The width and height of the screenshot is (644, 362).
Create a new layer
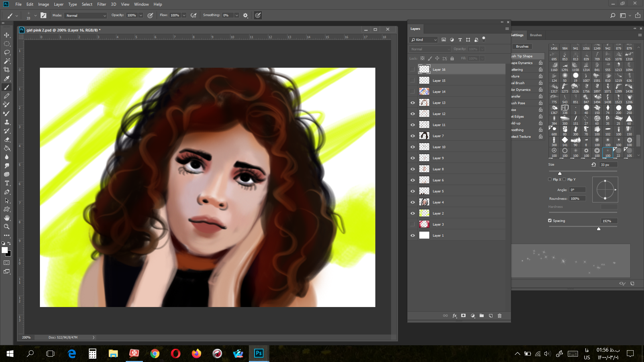coord(491,316)
